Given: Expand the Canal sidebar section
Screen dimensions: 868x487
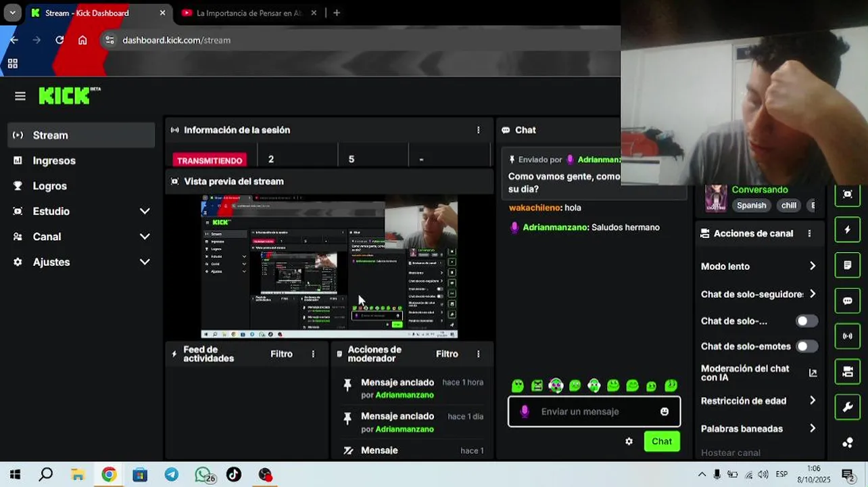Looking at the screenshot, I should 145,237.
